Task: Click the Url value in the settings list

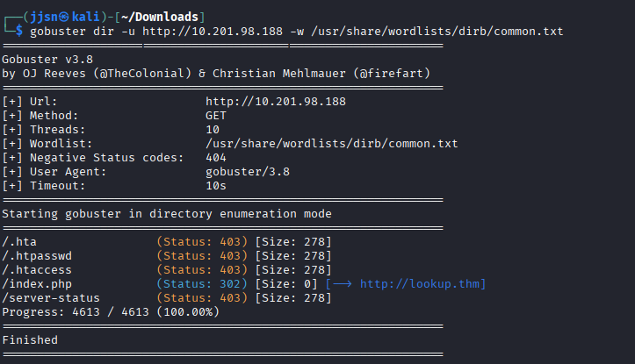Action: click(275, 102)
